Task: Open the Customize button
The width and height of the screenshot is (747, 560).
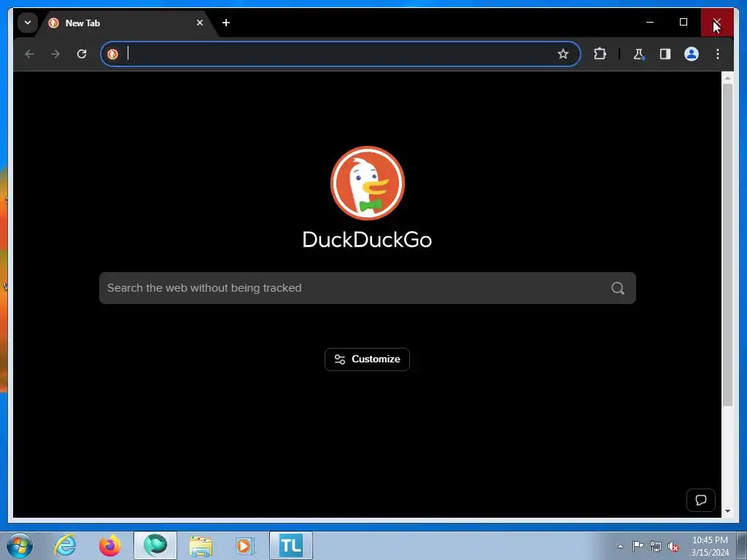Action: click(367, 359)
